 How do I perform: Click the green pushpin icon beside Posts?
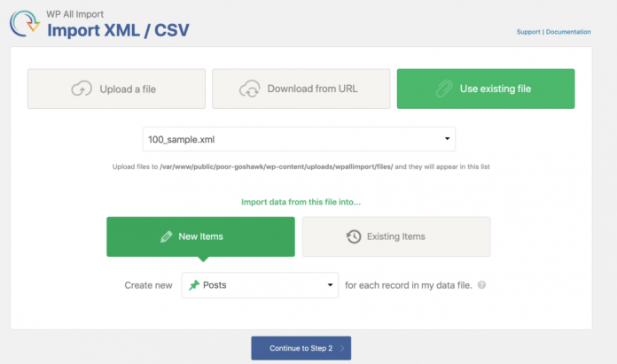pyautogui.click(x=194, y=285)
